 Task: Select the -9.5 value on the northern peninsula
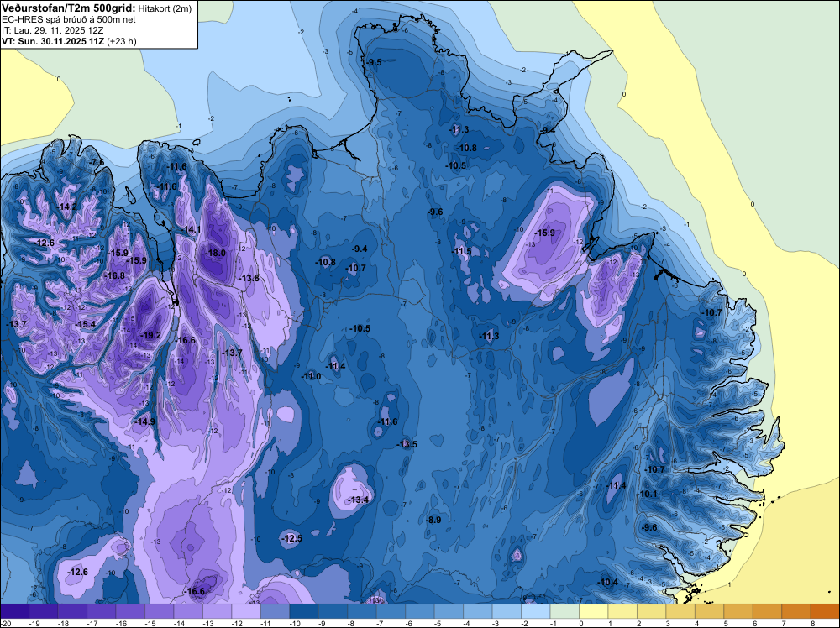tap(374, 62)
